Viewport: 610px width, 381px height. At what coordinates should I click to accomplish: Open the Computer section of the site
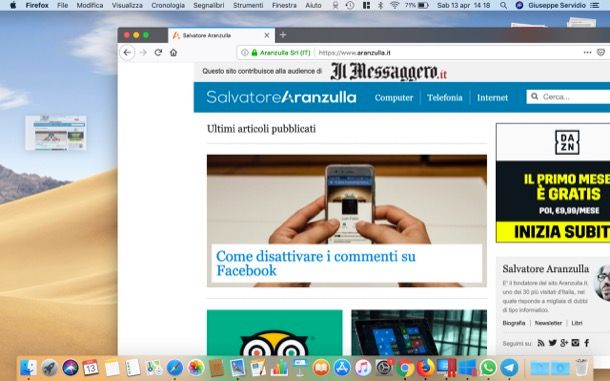coord(394,97)
